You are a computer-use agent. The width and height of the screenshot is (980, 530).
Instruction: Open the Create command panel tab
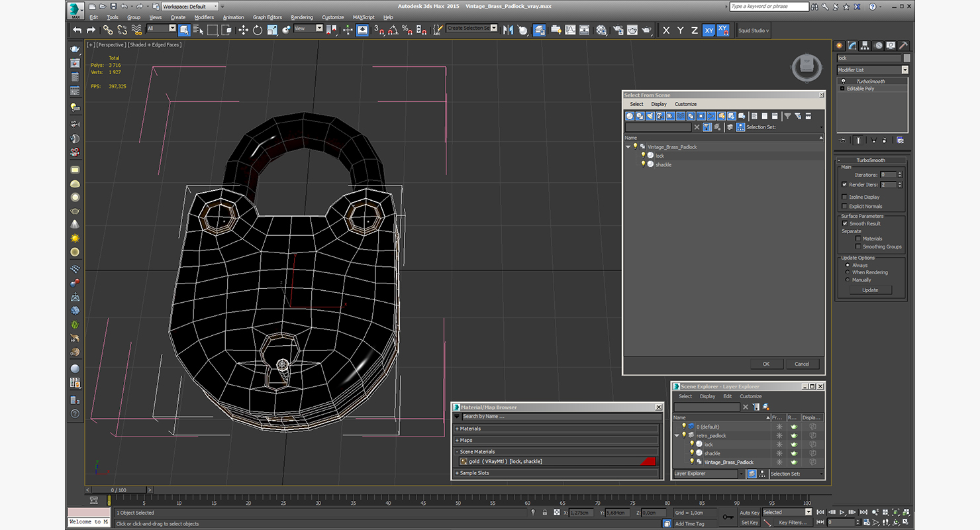840,45
